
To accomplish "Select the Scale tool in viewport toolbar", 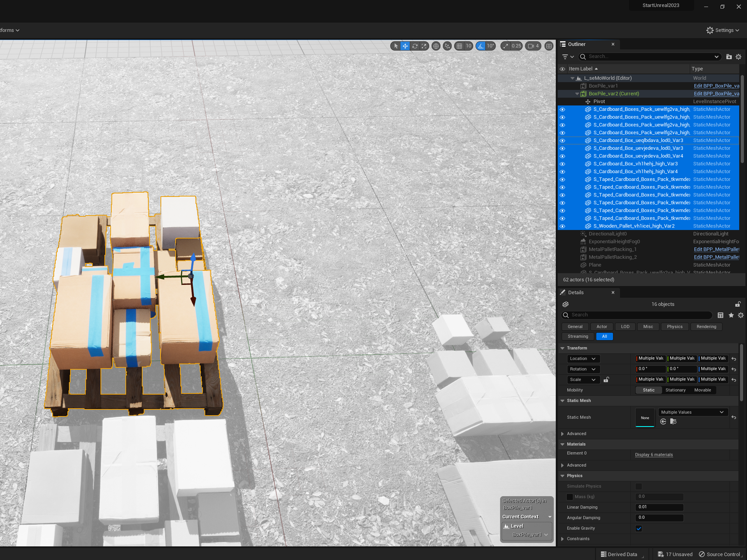I will point(424,46).
